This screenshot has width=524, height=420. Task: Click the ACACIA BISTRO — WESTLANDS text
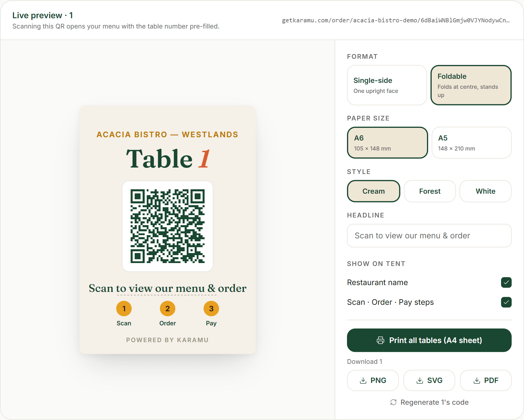tap(167, 135)
